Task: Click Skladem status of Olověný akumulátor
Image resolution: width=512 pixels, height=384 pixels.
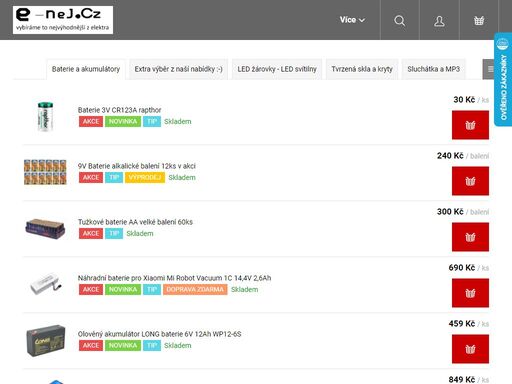Action: pyautogui.click(x=178, y=345)
